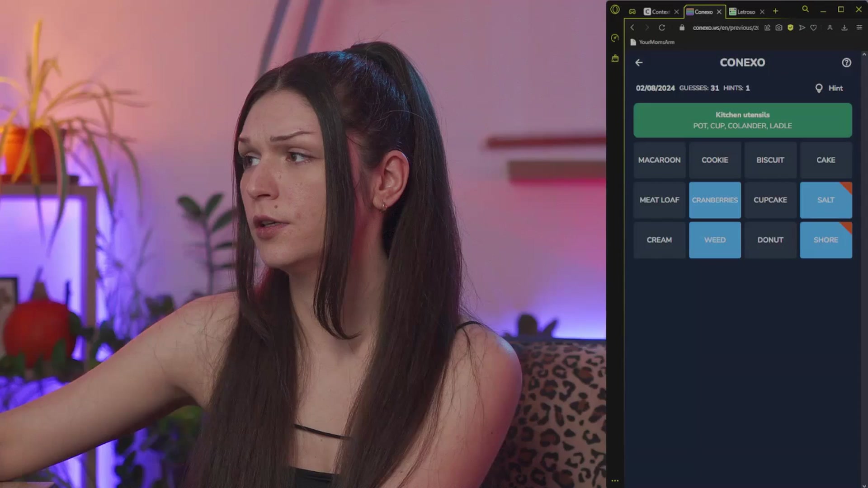This screenshot has width=868, height=488.
Task: View site security padlock info
Action: (x=682, y=28)
